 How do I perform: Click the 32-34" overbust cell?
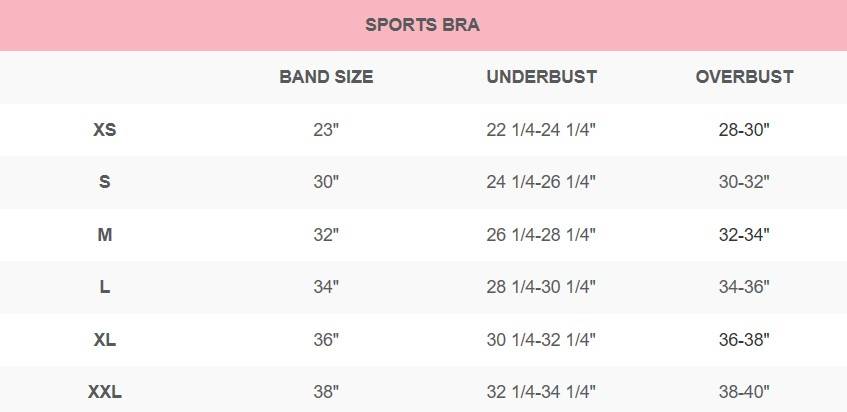pyautogui.click(x=745, y=235)
